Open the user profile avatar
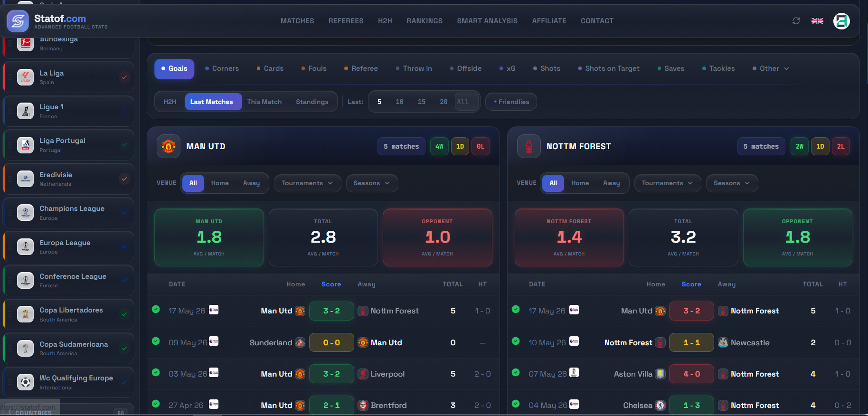This screenshot has width=868, height=416. point(841,21)
